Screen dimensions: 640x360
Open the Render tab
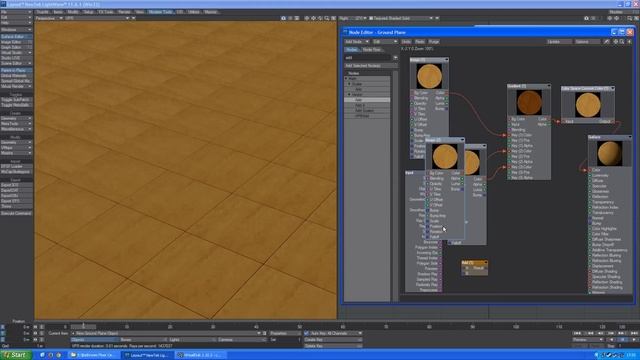click(124, 12)
